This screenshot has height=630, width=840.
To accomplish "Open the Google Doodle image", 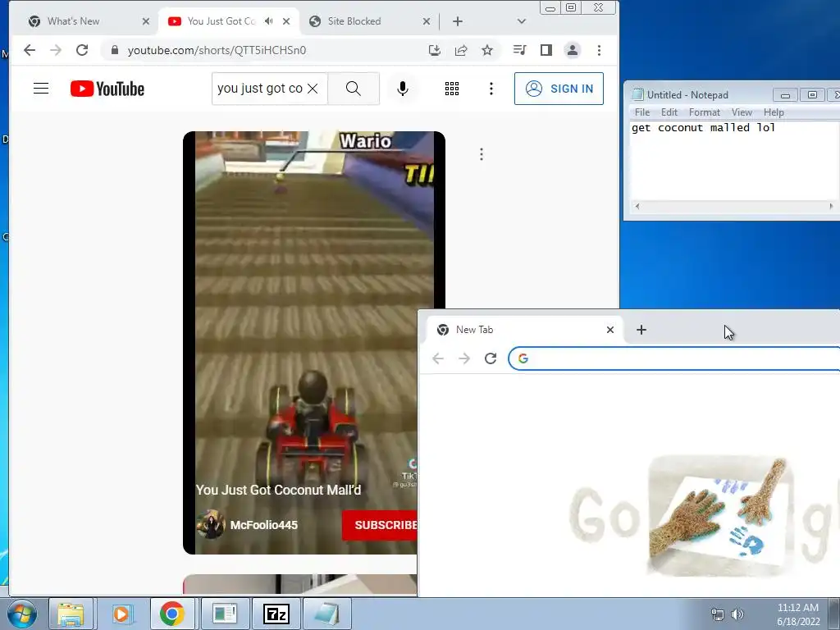I will [x=705, y=517].
